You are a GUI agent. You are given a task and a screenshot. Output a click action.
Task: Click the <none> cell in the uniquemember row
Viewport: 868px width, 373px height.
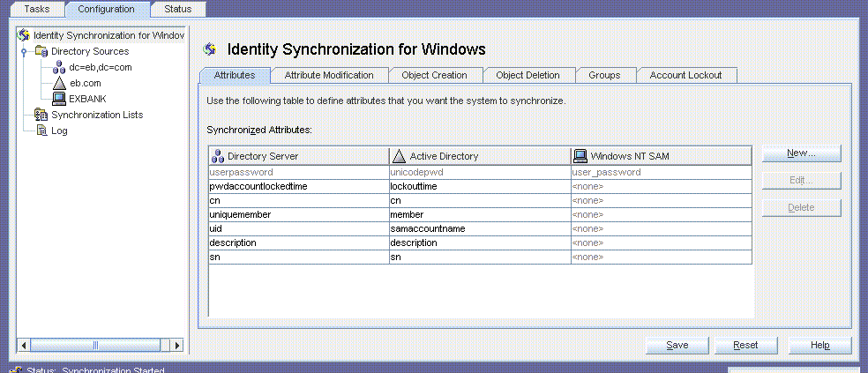(662, 215)
